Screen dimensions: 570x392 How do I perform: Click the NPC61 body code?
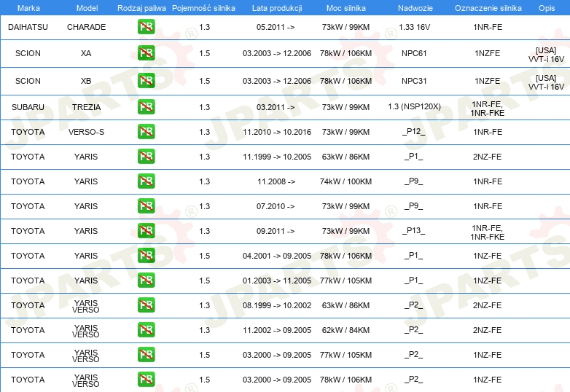tap(414, 53)
